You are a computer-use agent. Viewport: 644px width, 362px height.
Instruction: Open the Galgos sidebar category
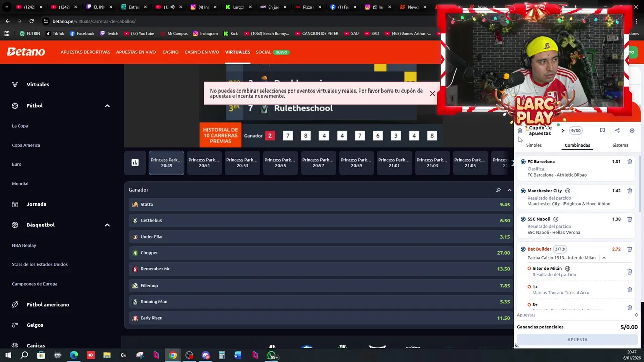[35, 325]
